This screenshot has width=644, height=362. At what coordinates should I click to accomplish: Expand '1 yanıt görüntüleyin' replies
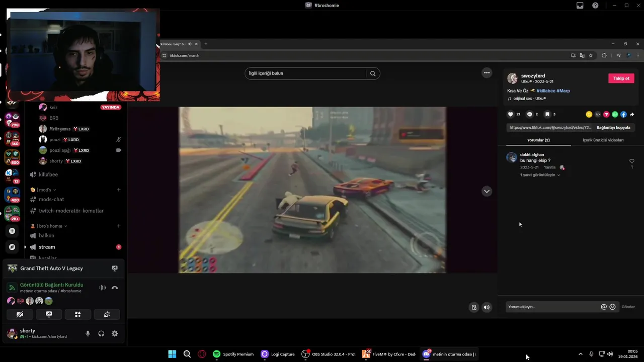pos(540,174)
